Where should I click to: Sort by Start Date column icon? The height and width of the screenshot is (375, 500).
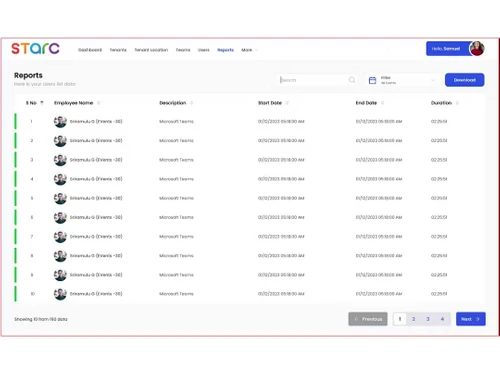pos(287,103)
